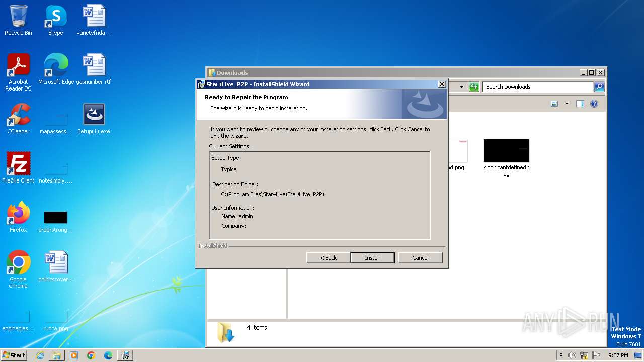This screenshot has width=644, height=362.
Task: Close the Star4Live_P2P wizard window
Action: point(442,84)
